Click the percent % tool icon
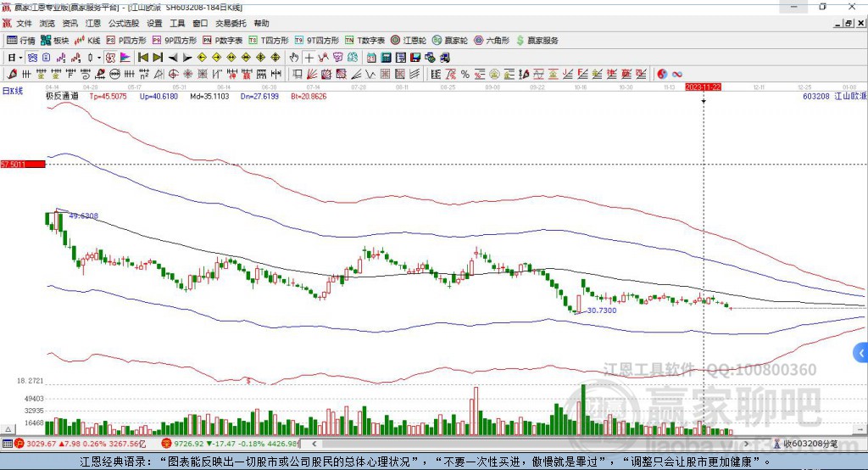This screenshot has width=868, height=470. (x=465, y=74)
